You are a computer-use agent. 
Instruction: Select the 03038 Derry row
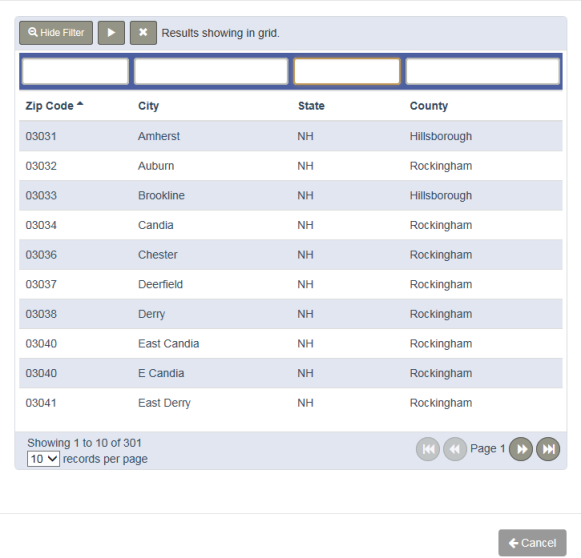point(291,314)
